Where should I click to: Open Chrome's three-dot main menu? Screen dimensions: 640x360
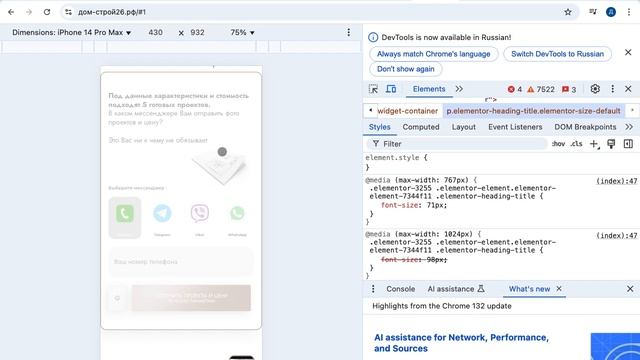point(629,12)
